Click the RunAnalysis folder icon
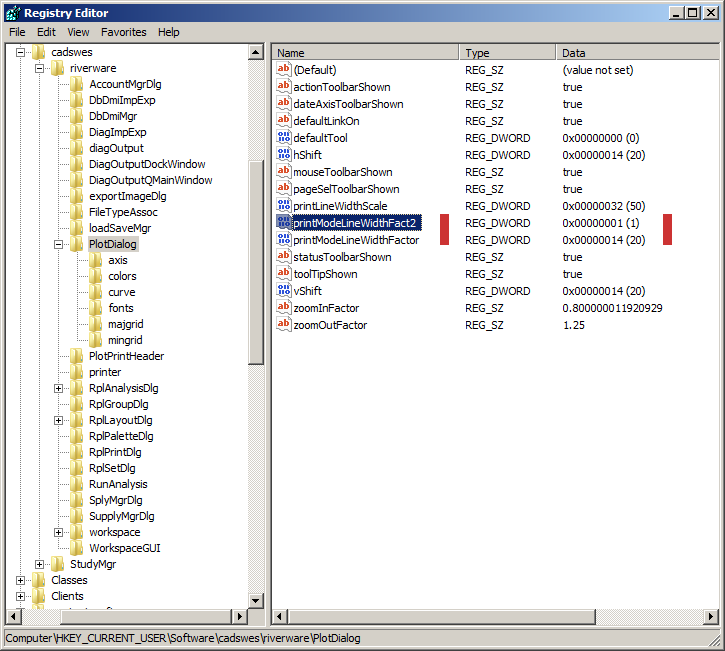The height and width of the screenshot is (651, 725). [77, 484]
